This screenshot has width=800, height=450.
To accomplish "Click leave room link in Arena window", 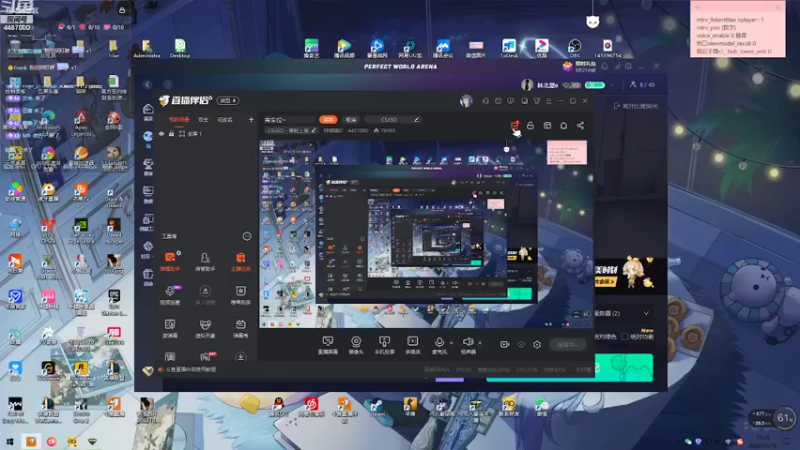I will (636, 106).
